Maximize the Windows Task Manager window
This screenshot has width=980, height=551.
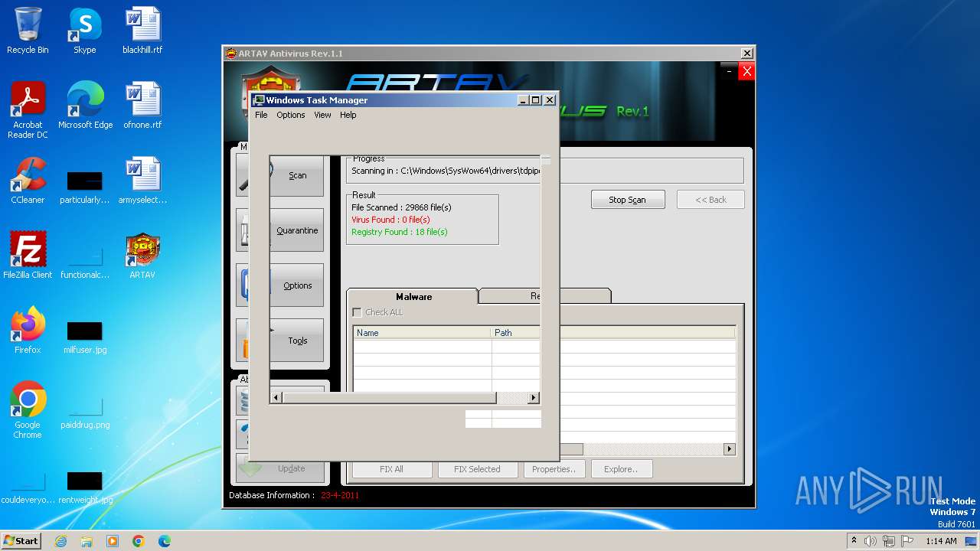535,100
